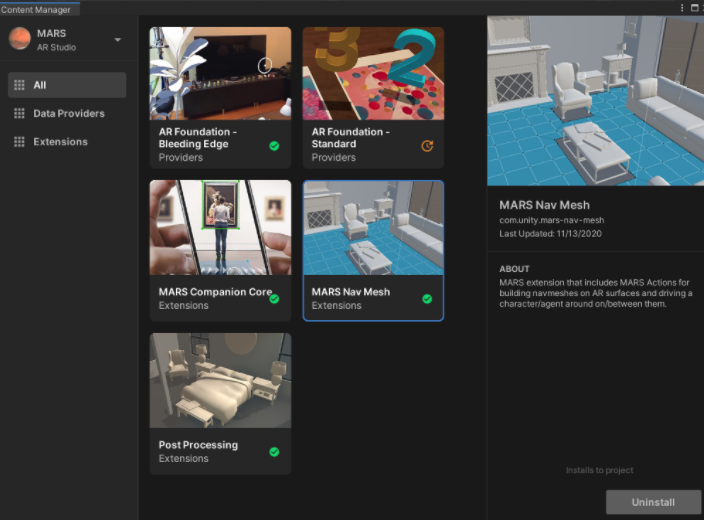704x520 pixels.
Task: Click the grid icon beside Data Providers
Action: pos(19,113)
